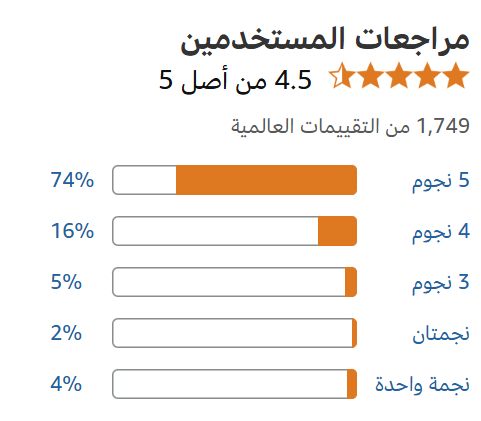Click the 4% one-star percentage

click(x=66, y=384)
